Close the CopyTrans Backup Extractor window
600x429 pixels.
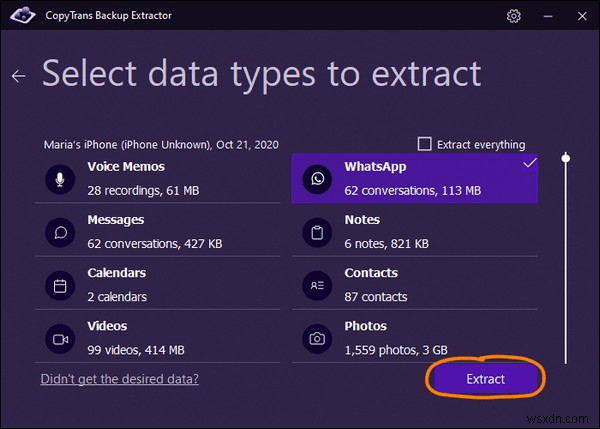pyautogui.click(x=582, y=16)
